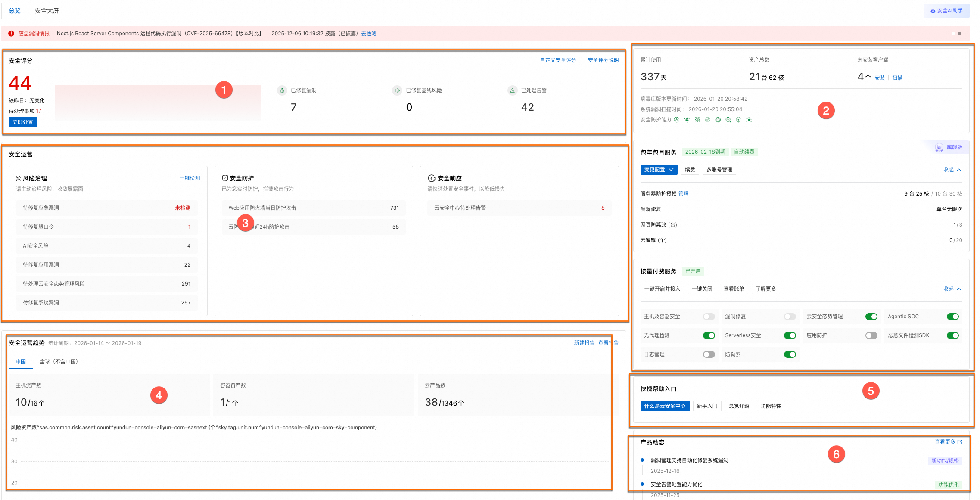Enable the 主机及容器安全 switch
Image resolution: width=980 pixels, height=500 pixels.
709,317
